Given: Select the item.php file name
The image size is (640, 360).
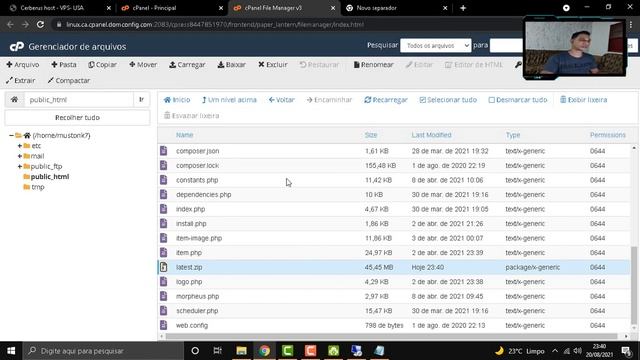Looking at the screenshot, I should coord(189,253).
